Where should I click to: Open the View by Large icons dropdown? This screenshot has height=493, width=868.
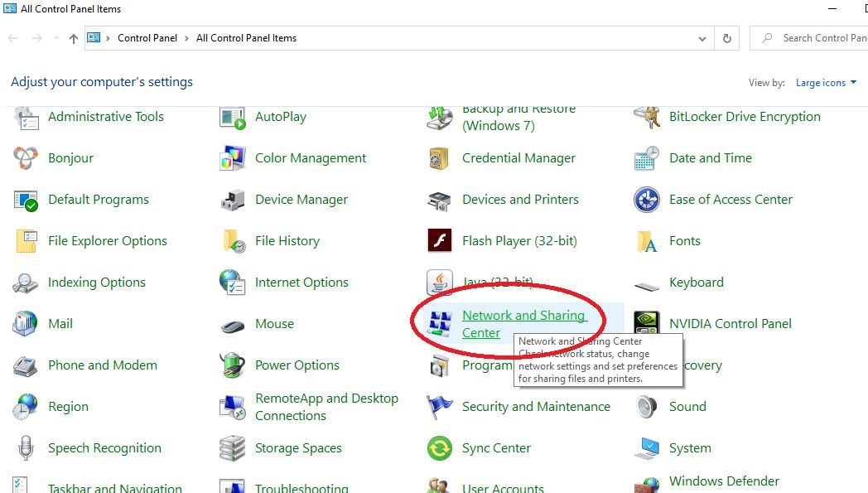[x=826, y=83]
